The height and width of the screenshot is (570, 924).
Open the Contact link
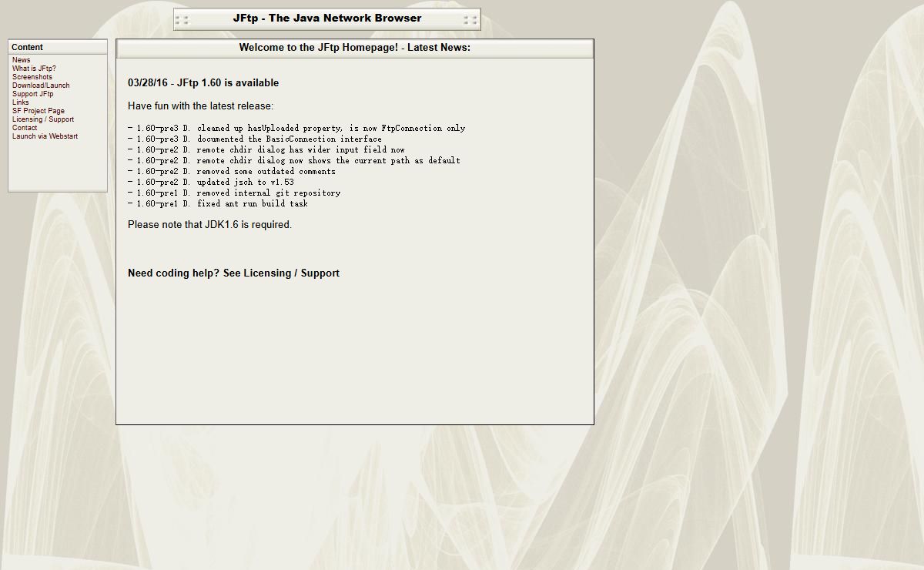(x=25, y=128)
